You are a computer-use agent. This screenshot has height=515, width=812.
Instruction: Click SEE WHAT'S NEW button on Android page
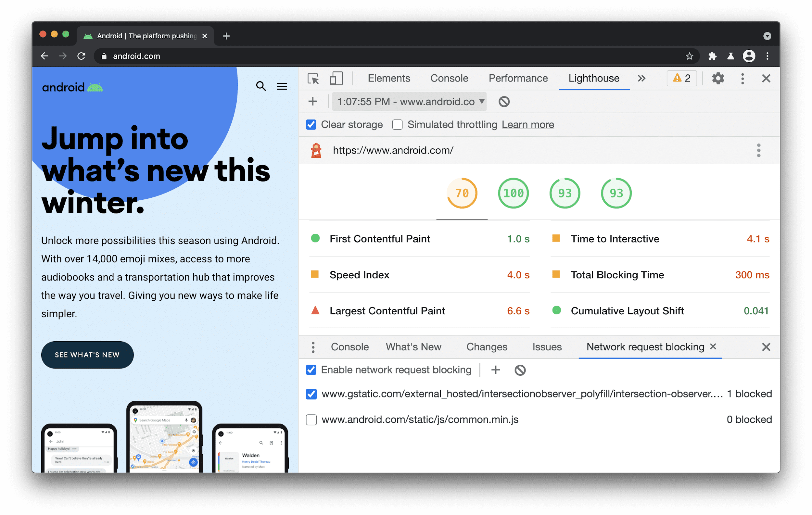tap(87, 354)
